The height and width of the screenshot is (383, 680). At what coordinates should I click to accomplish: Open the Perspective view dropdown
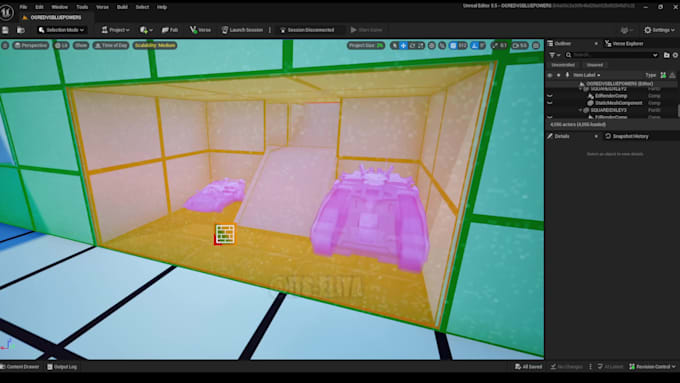click(x=31, y=45)
